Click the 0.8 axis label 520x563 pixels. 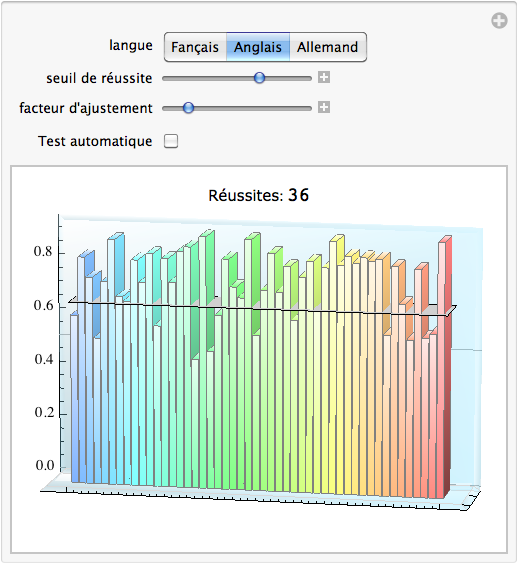(x=43, y=252)
